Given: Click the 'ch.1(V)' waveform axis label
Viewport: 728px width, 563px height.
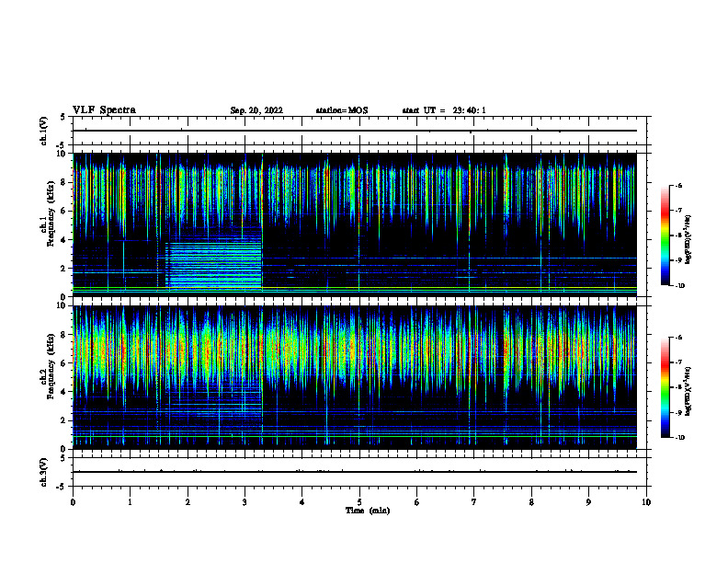Looking at the screenshot, I should (x=44, y=131).
